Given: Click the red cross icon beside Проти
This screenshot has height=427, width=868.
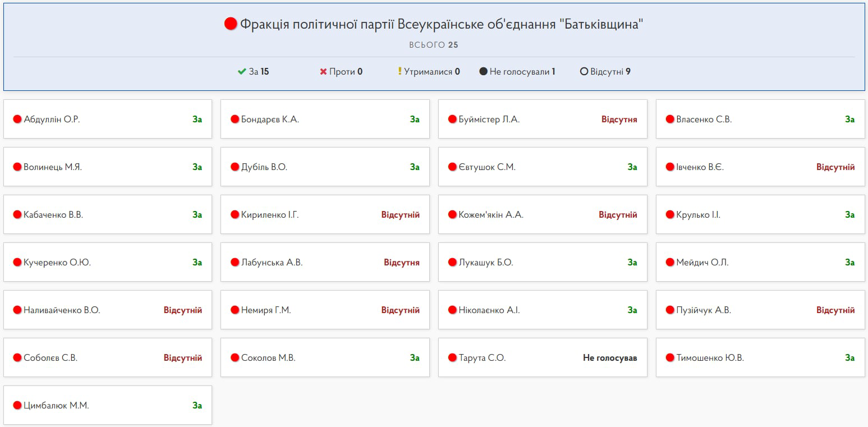Looking at the screenshot, I should [x=323, y=72].
